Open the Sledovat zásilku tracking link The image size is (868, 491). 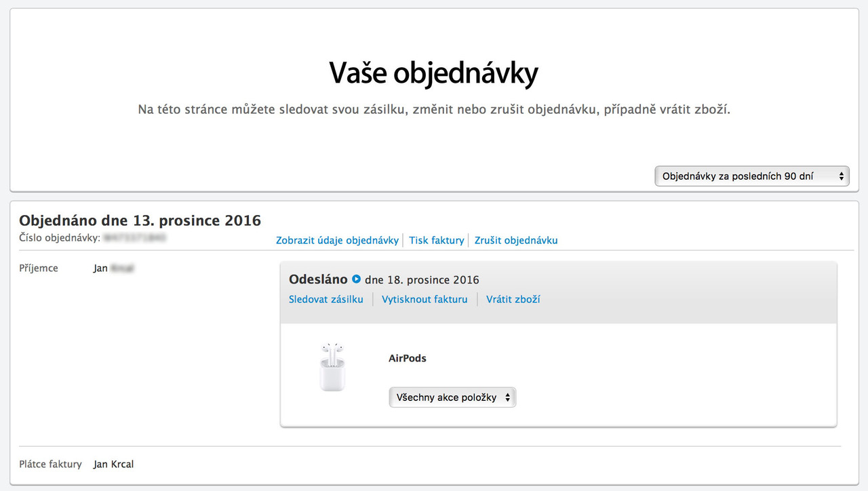pos(326,299)
